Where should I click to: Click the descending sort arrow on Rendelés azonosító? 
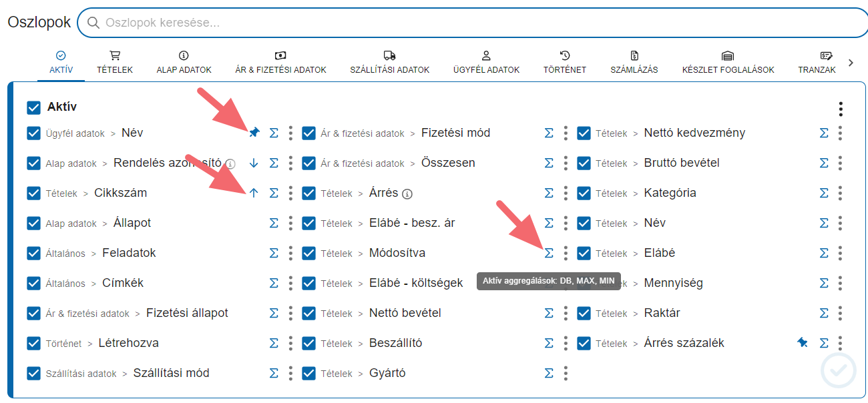[254, 163]
